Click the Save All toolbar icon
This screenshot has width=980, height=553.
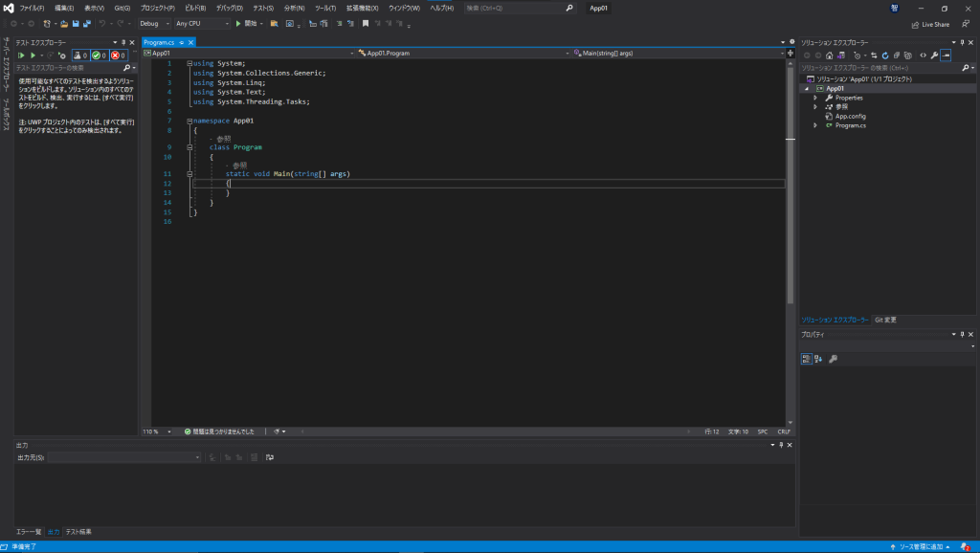coord(87,23)
